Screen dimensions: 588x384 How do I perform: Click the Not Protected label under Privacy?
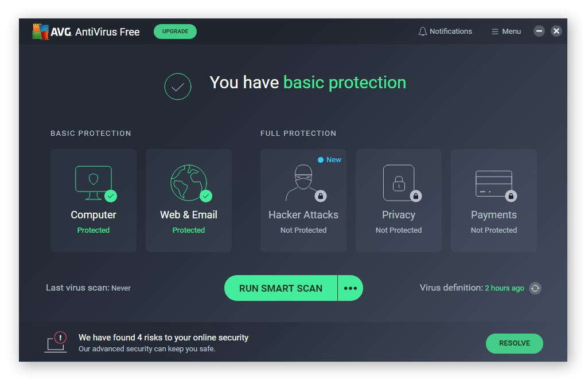point(398,230)
